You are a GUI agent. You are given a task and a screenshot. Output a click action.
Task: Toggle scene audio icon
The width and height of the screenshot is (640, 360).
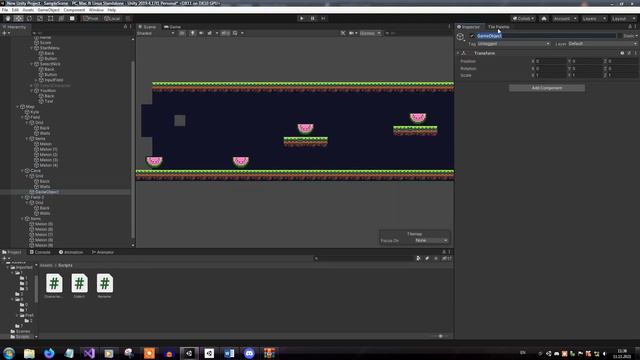[x=201, y=33]
